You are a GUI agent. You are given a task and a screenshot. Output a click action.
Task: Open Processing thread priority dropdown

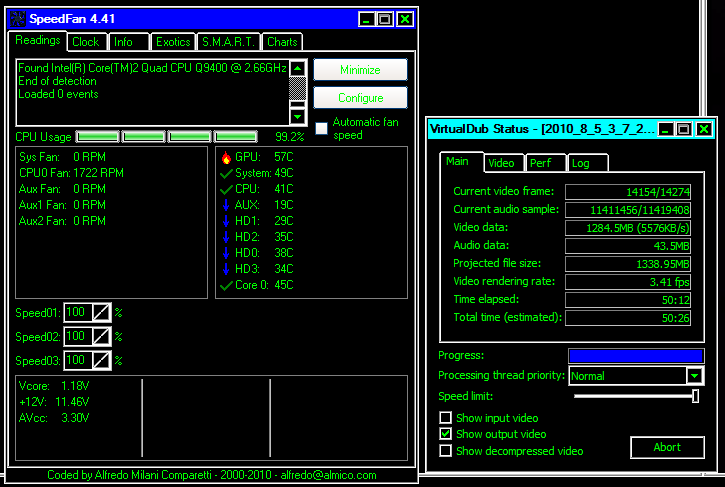coord(694,376)
